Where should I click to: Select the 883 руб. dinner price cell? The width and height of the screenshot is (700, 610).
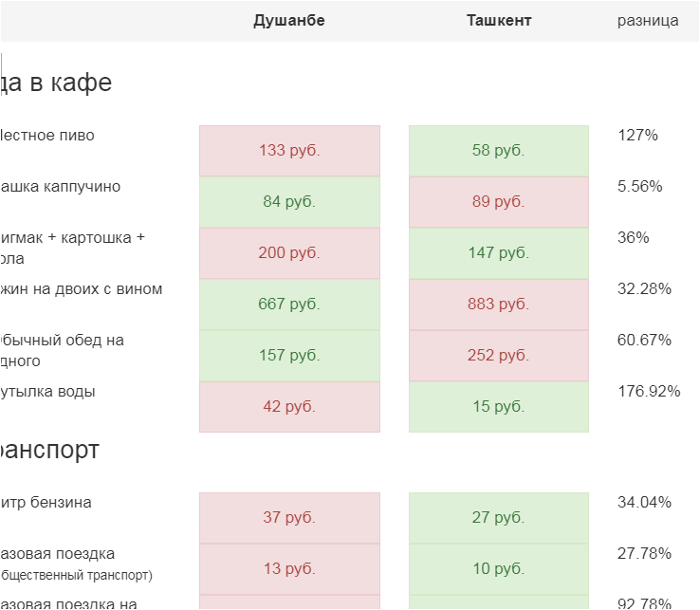click(499, 305)
